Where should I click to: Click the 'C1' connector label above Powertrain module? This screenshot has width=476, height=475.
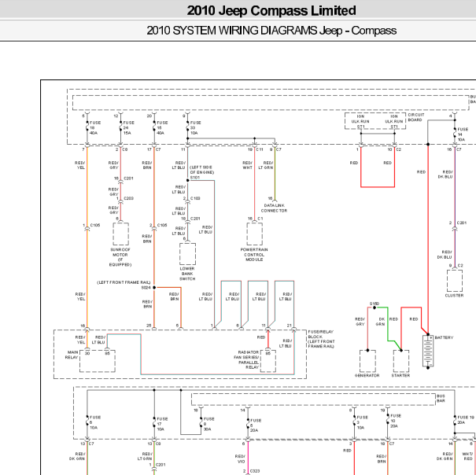pyautogui.click(x=260, y=219)
